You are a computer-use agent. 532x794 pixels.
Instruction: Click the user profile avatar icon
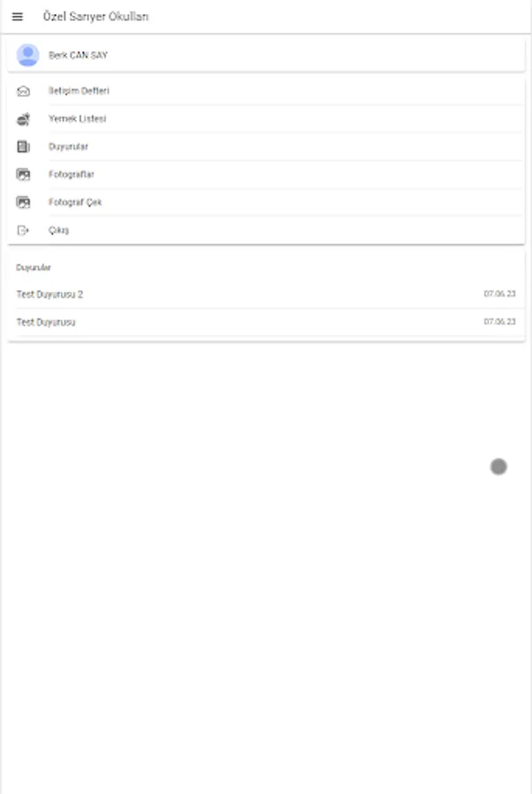click(x=28, y=55)
